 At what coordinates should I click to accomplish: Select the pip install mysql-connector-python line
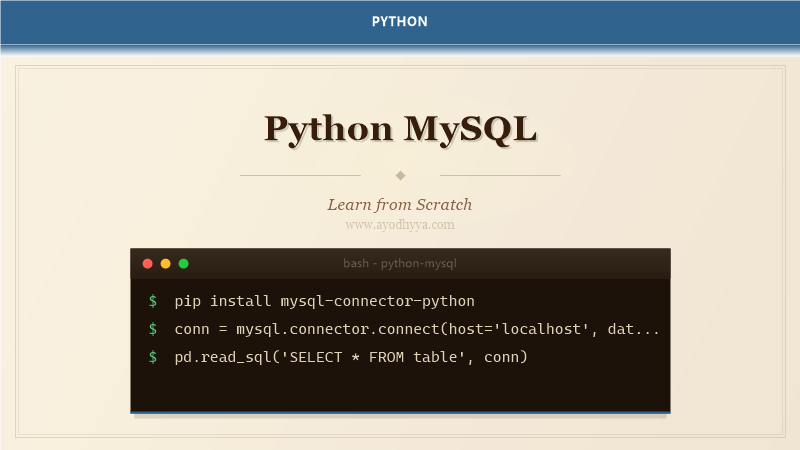(324, 301)
